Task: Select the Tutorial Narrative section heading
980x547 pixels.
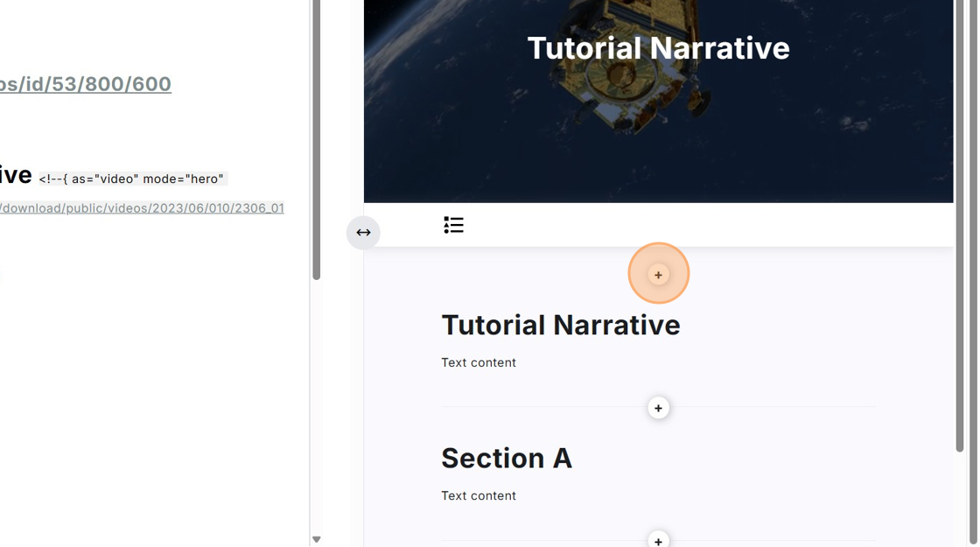Action: (560, 326)
